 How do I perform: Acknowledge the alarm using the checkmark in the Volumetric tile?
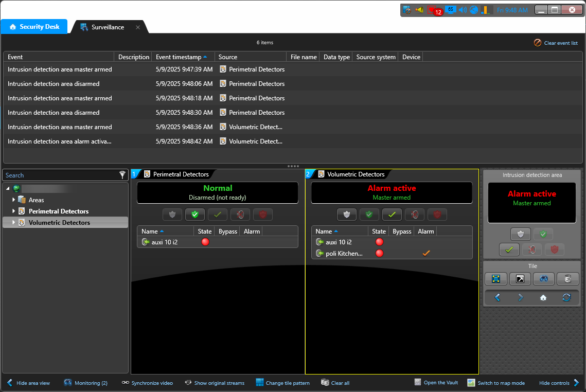point(392,215)
